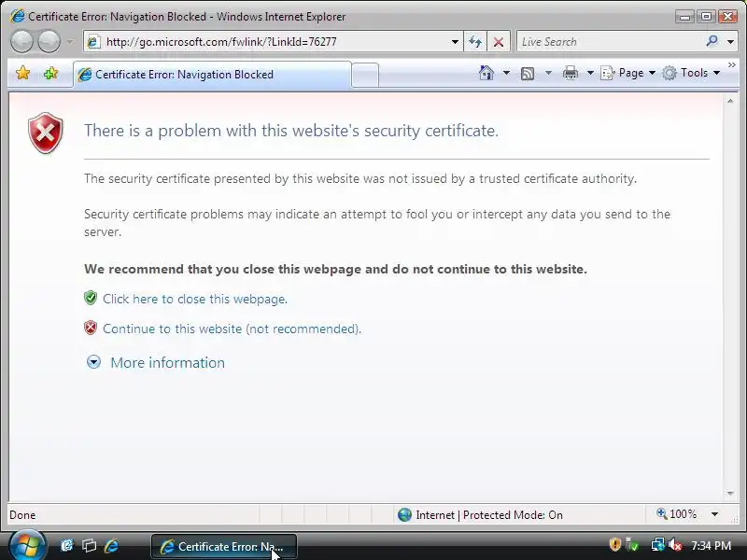Click the Refresh page icon
This screenshot has height=560, width=747.
coord(475,42)
